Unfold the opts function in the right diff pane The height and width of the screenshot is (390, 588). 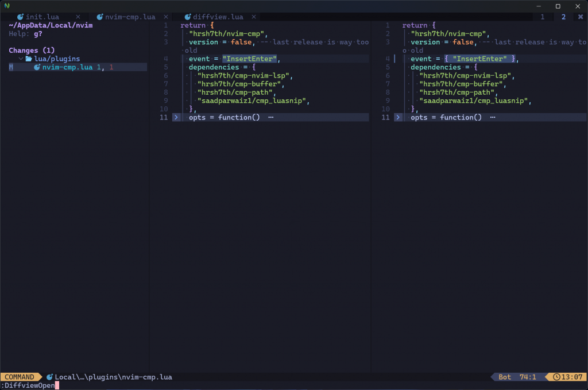[x=397, y=117]
